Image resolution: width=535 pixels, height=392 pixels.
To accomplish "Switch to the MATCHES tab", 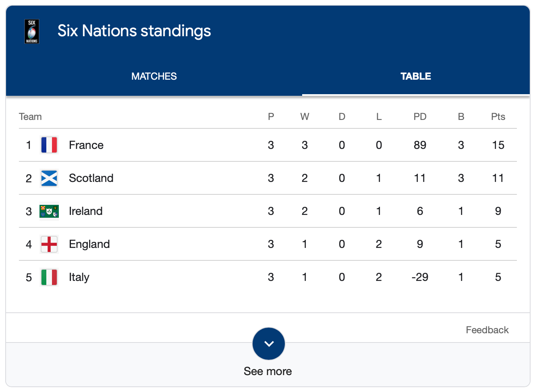I will (154, 76).
